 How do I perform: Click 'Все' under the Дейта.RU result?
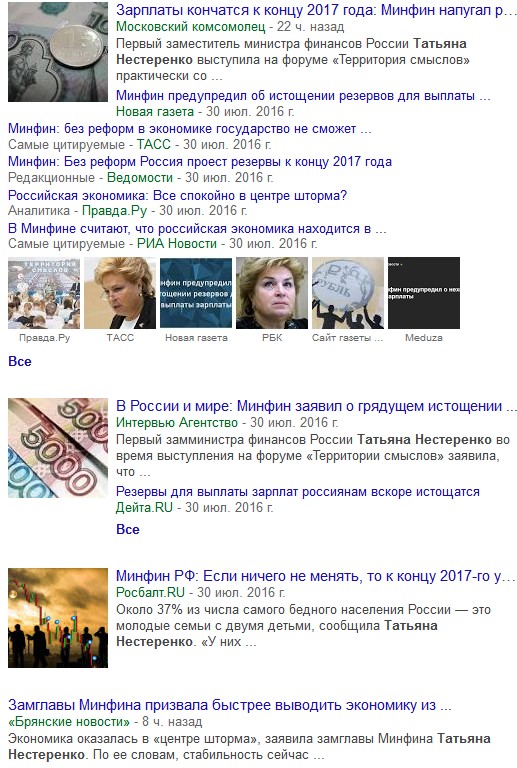point(128,529)
